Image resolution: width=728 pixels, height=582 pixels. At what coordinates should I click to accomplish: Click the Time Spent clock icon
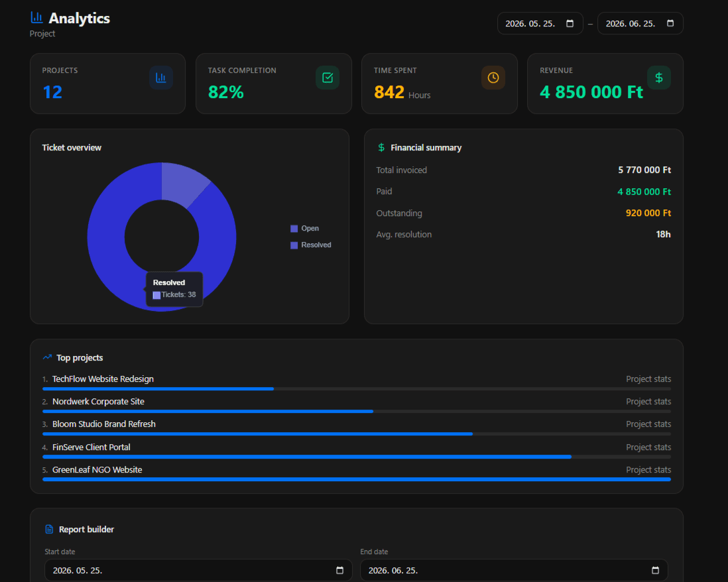coord(493,78)
